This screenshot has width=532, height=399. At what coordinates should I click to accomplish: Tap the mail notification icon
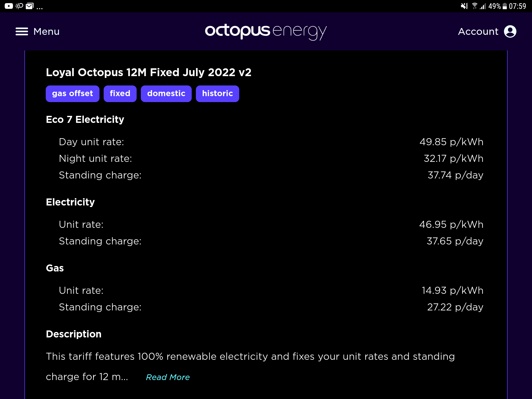coord(30,6)
